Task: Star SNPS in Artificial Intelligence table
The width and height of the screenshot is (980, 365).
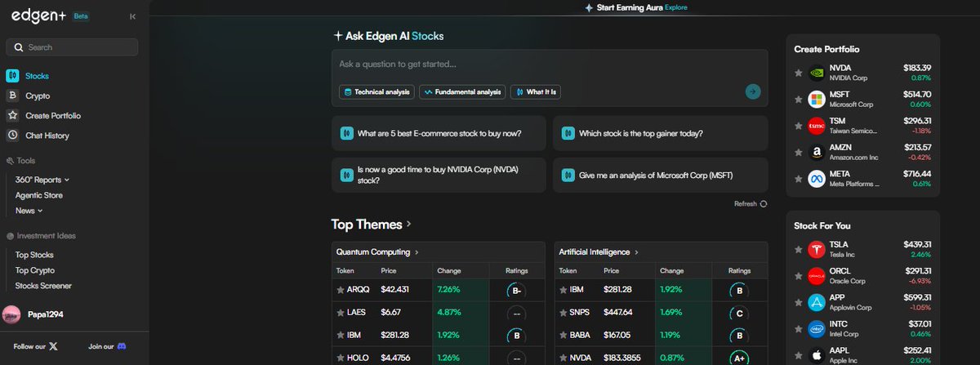Action: tap(563, 312)
